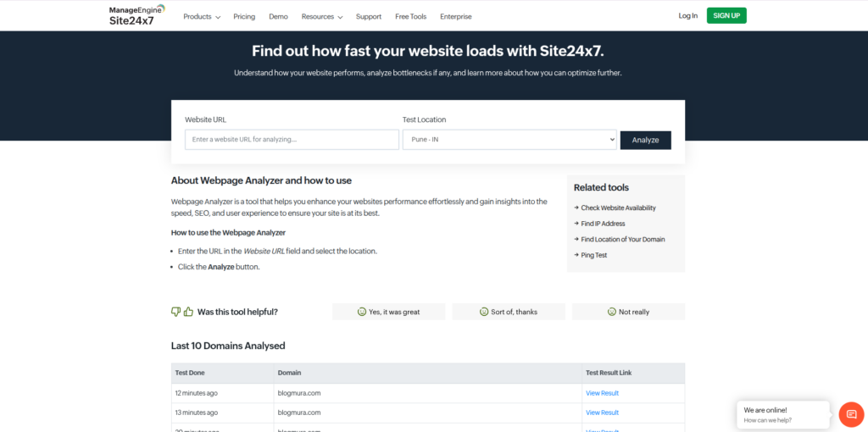Screen dimensions: 868x432
Task: Click the ManageEngine Site24x7 logo
Action: [x=136, y=16]
